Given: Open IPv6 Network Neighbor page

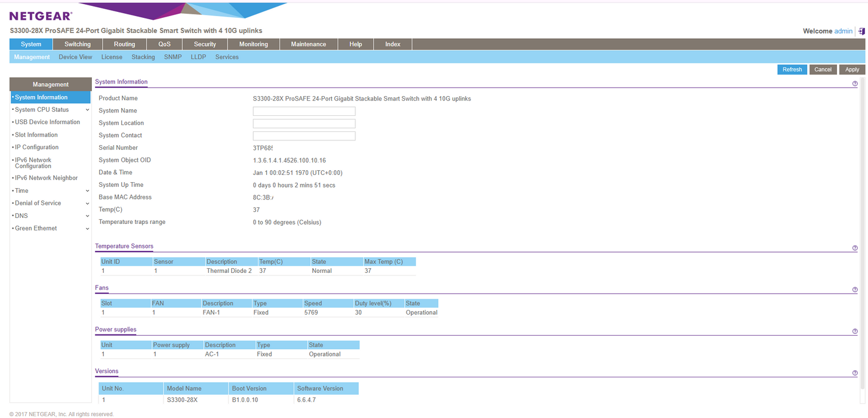Looking at the screenshot, I should [46, 178].
